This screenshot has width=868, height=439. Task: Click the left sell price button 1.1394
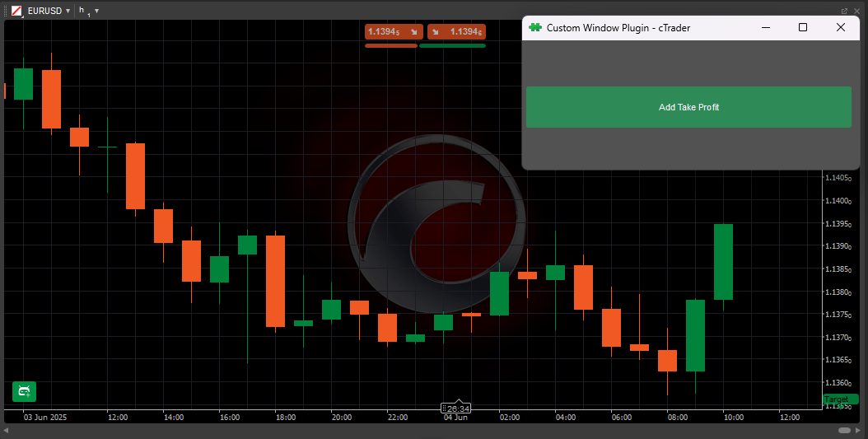click(394, 32)
